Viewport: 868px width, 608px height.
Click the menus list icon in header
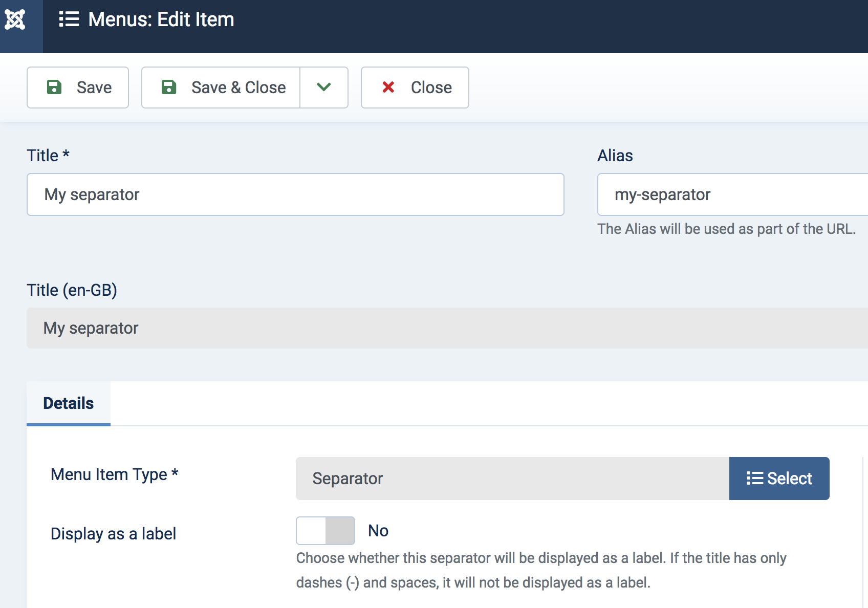(69, 19)
